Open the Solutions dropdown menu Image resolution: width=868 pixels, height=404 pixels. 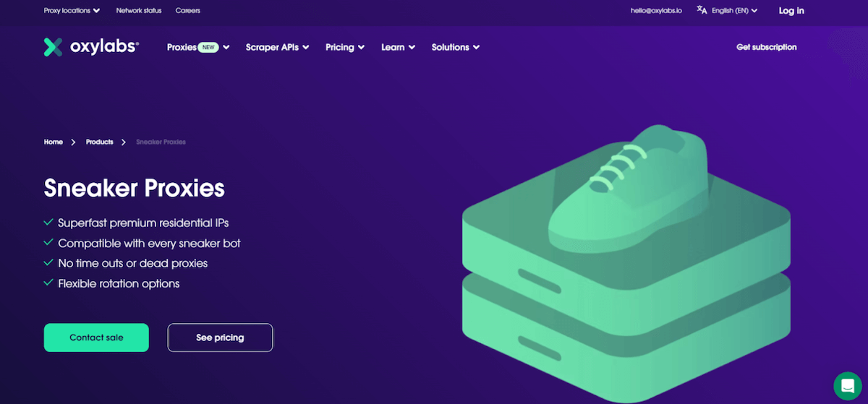point(456,47)
